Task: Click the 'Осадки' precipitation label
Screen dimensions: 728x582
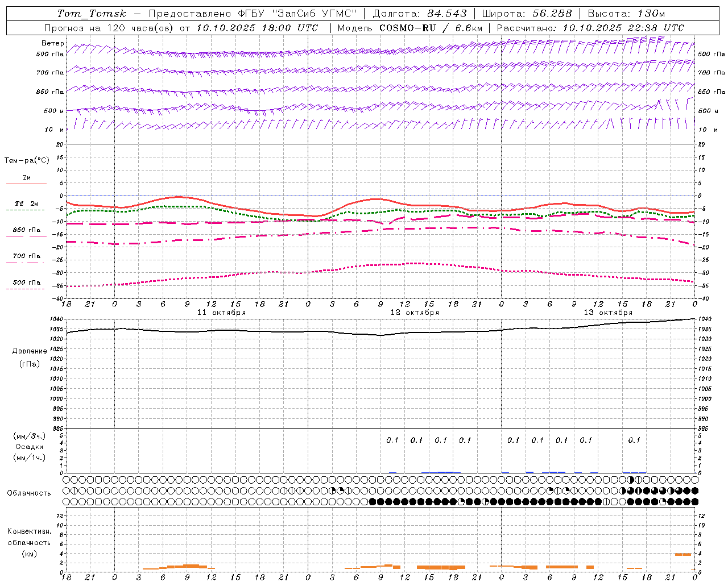Action: coord(30,447)
